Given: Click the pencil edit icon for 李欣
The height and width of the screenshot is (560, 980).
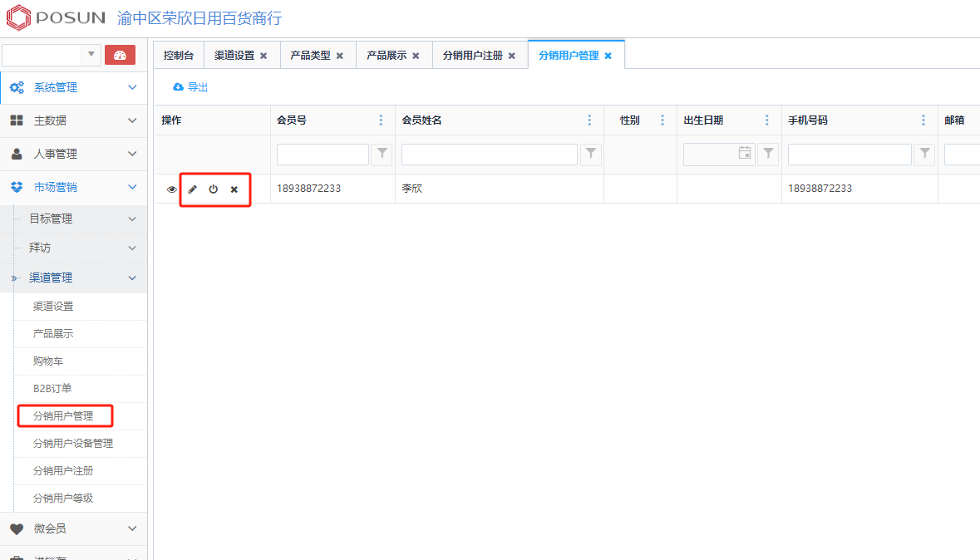Looking at the screenshot, I should 193,189.
